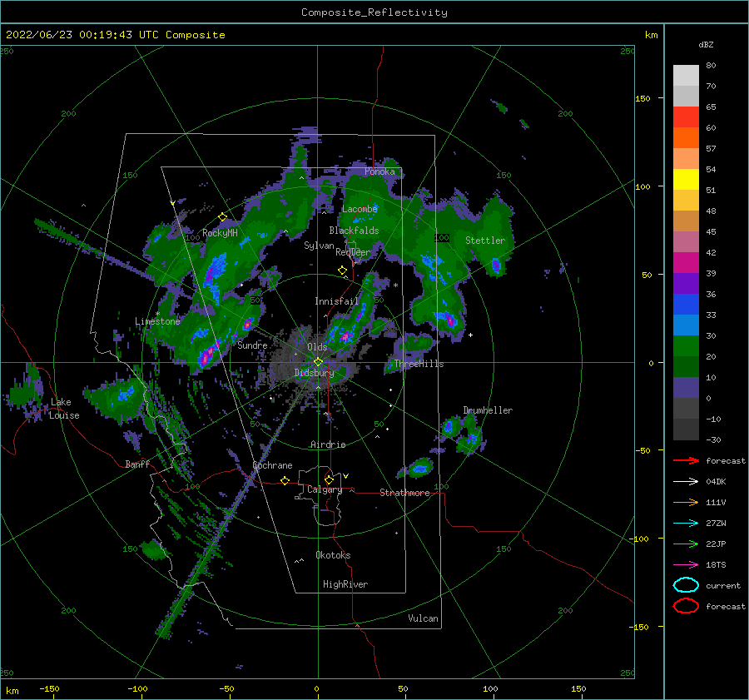The image size is (749, 700).
Task: Click the Drumheller town label
Action: tap(488, 410)
